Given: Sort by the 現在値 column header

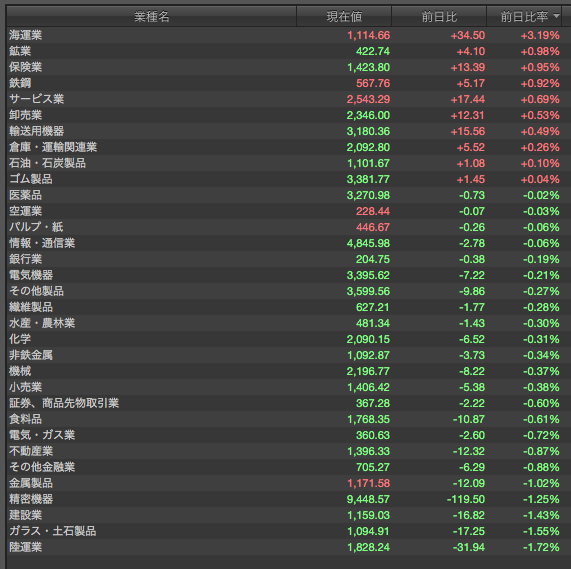Looking at the screenshot, I should [344, 16].
